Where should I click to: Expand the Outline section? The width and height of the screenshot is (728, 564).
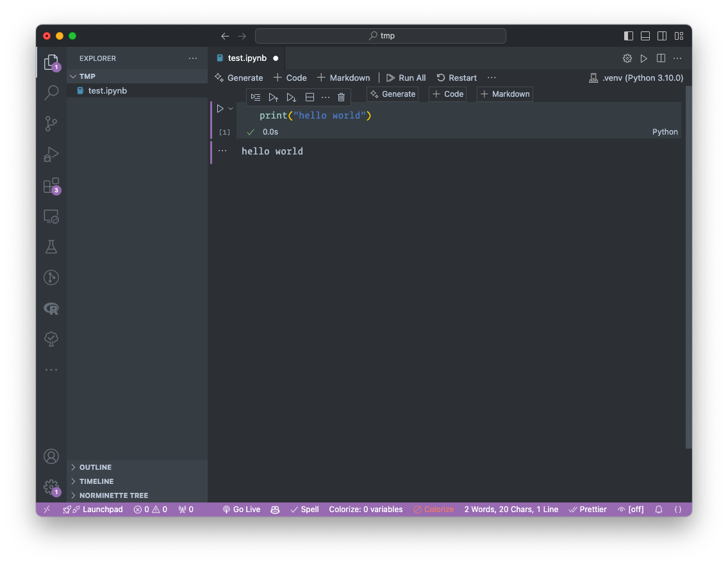137,467
